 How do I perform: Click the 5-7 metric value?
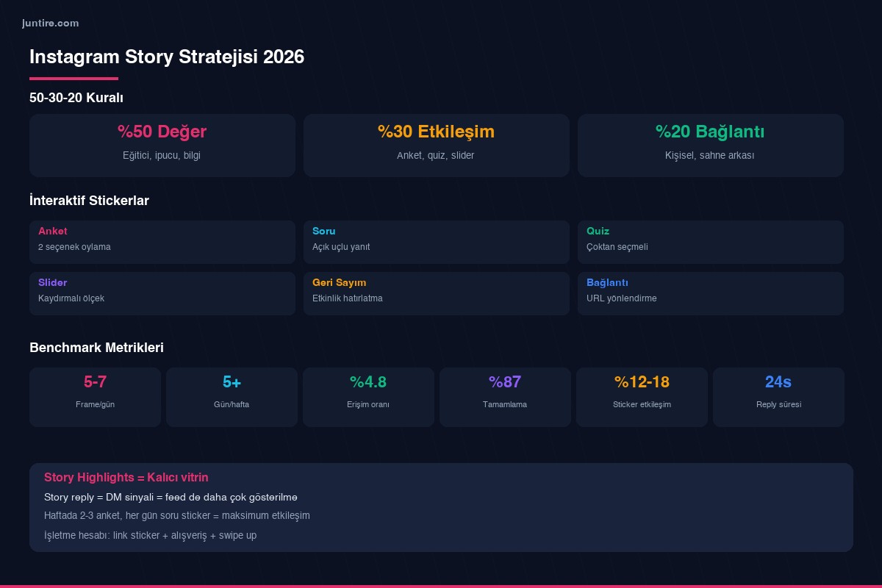95,382
